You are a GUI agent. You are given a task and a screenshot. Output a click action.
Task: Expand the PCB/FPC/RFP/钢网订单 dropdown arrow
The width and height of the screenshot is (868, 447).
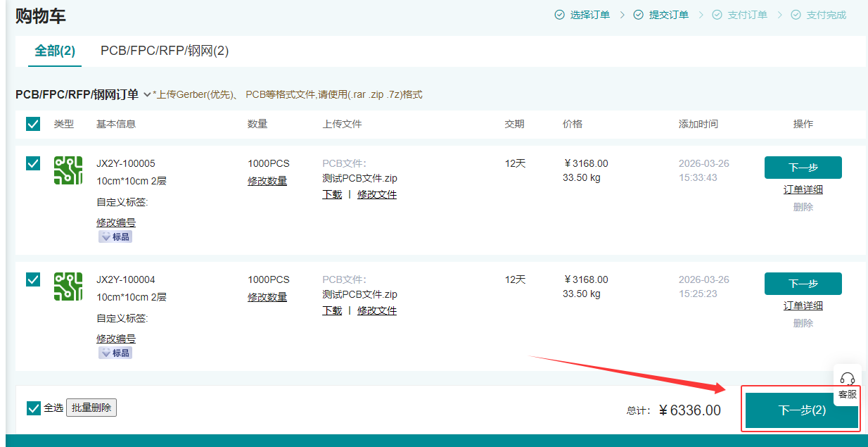point(147,94)
